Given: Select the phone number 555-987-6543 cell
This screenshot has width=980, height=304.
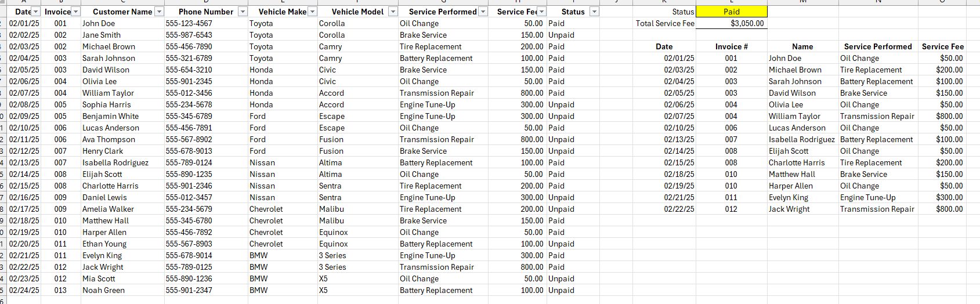Looking at the screenshot, I should pos(189,35).
